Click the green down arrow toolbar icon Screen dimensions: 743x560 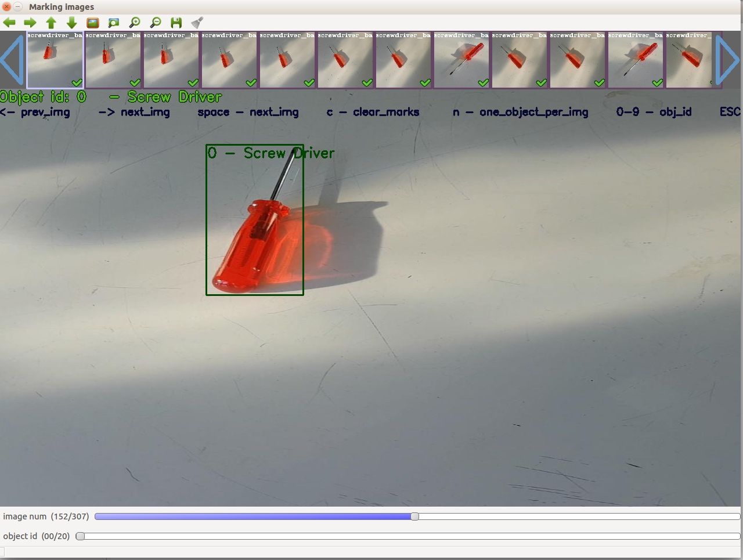point(72,23)
